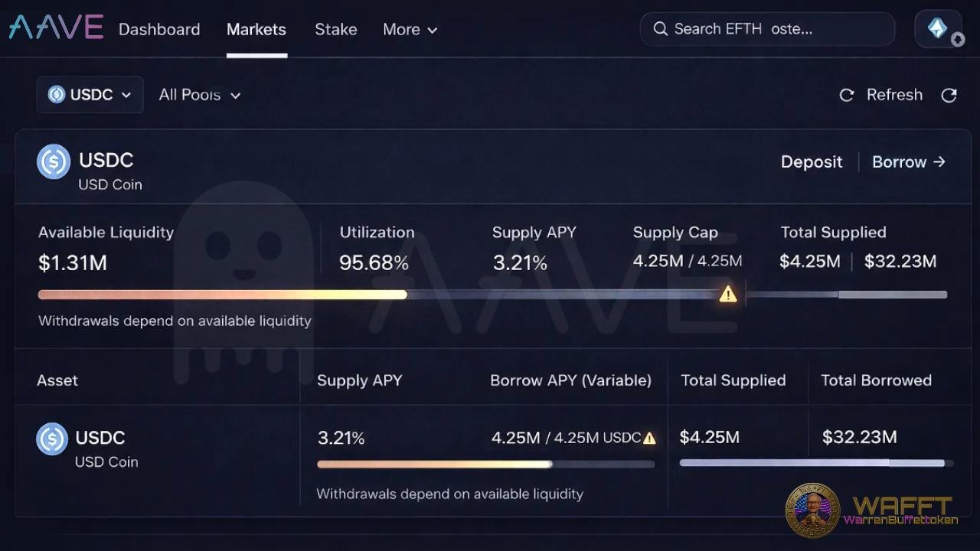Go to the Dashboard tab
Screen dimensions: 980x551
[159, 30]
